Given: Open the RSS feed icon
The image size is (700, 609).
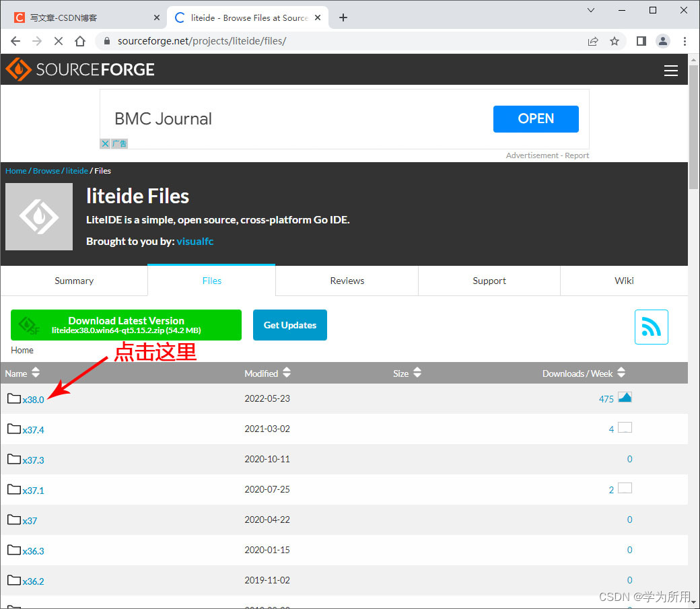Looking at the screenshot, I should point(652,327).
